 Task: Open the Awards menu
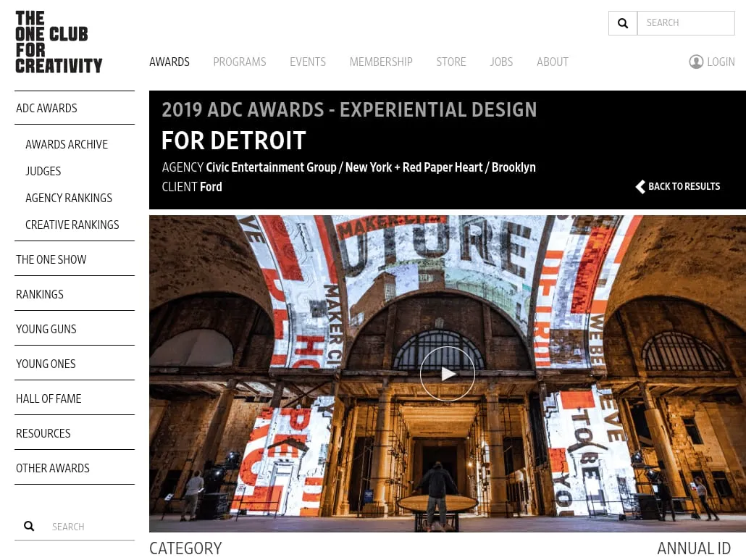pyautogui.click(x=169, y=62)
